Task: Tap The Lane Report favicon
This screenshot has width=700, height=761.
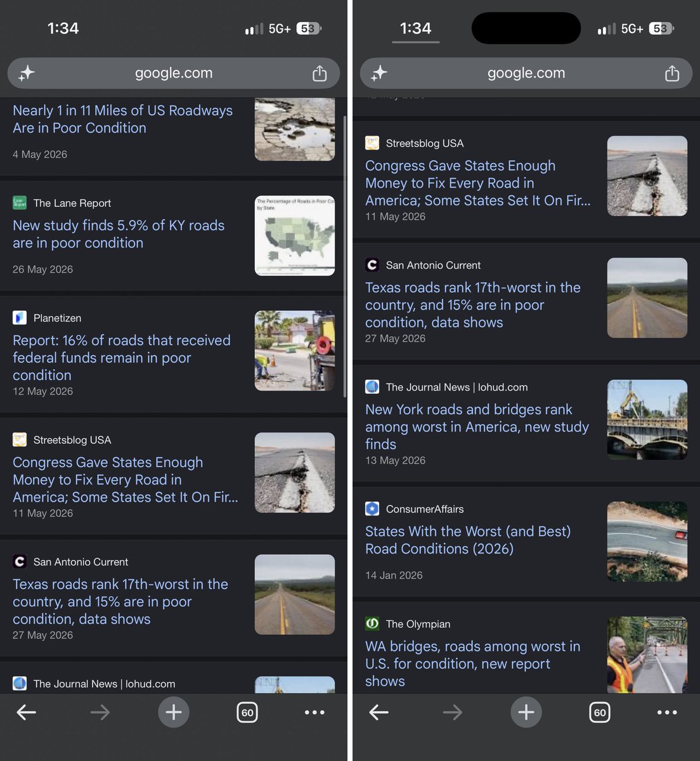Action: 20,203
